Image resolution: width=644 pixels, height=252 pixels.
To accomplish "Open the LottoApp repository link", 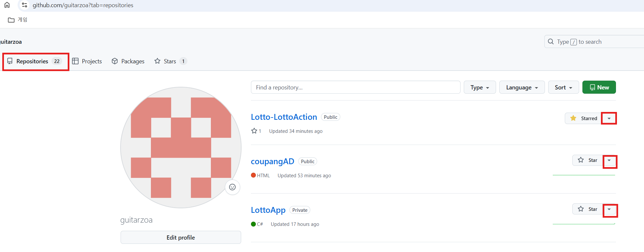I will [x=268, y=210].
